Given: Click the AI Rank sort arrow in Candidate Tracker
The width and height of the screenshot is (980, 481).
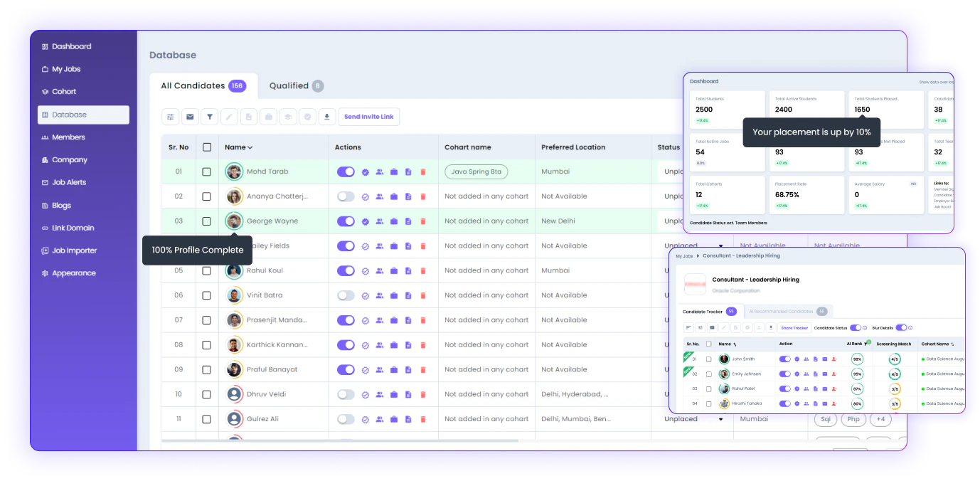Looking at the screenshot, I should point(866,344).
